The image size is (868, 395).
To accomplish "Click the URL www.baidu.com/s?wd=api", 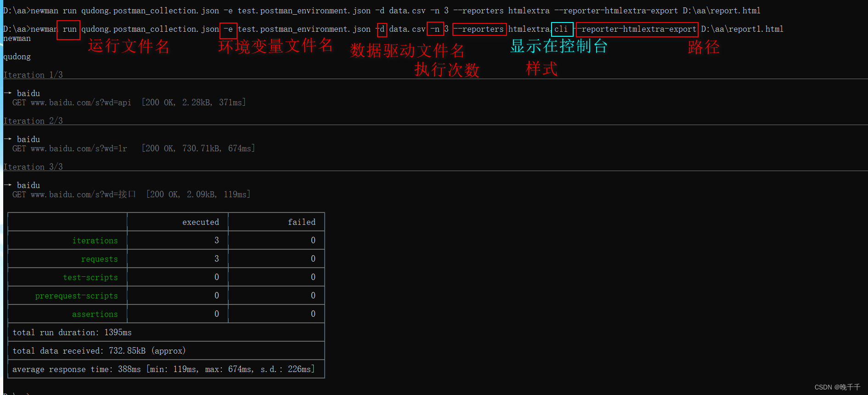I will tap(81, 103).
